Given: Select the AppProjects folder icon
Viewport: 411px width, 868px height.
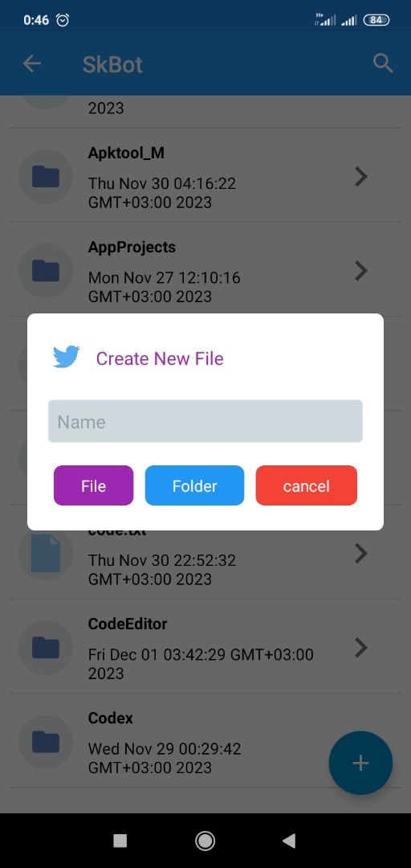Looking at the screenshot, I should point(46,271).
